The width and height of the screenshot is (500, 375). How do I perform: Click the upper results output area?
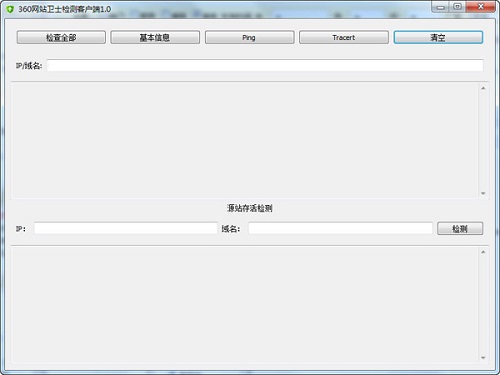pyautogui.click(x=245, y=141)
